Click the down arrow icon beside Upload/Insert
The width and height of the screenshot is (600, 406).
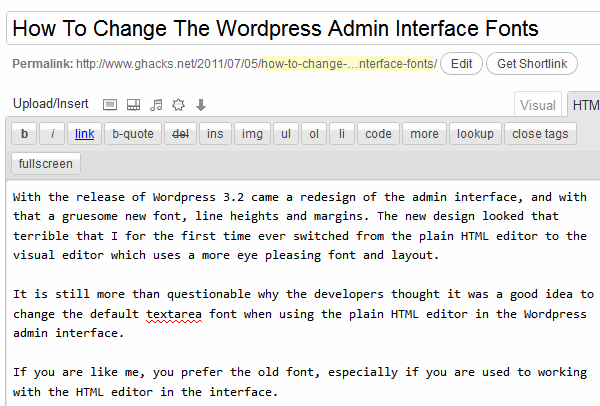tap(201, 105)
